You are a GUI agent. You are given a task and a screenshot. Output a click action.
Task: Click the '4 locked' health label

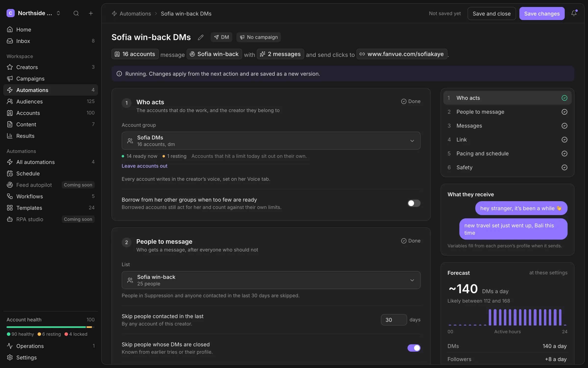[78, 334]
